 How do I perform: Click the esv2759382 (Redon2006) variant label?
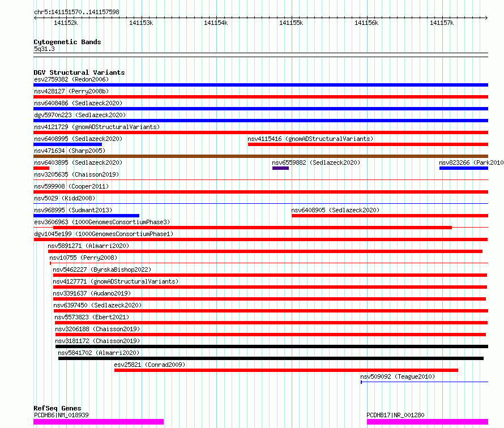click(71, 79)
